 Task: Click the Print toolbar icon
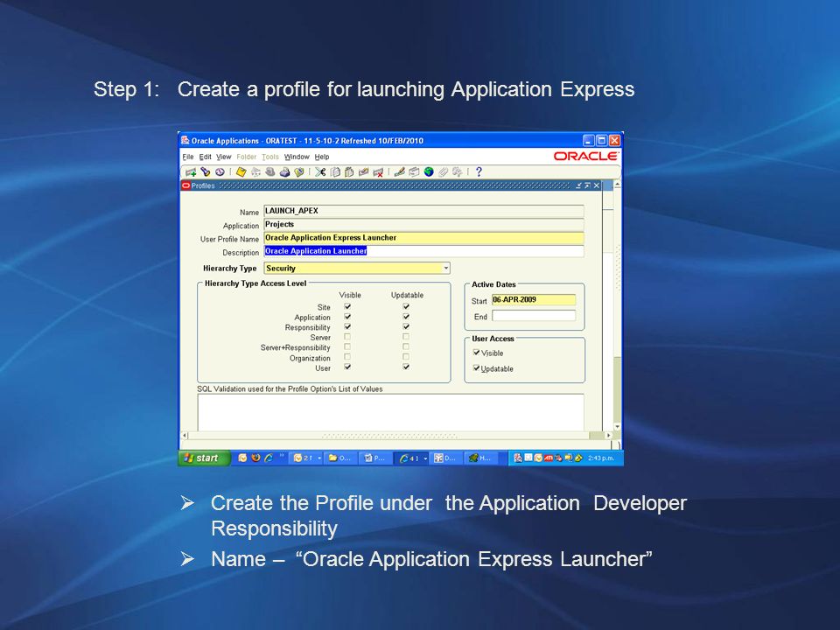point(285,172)
